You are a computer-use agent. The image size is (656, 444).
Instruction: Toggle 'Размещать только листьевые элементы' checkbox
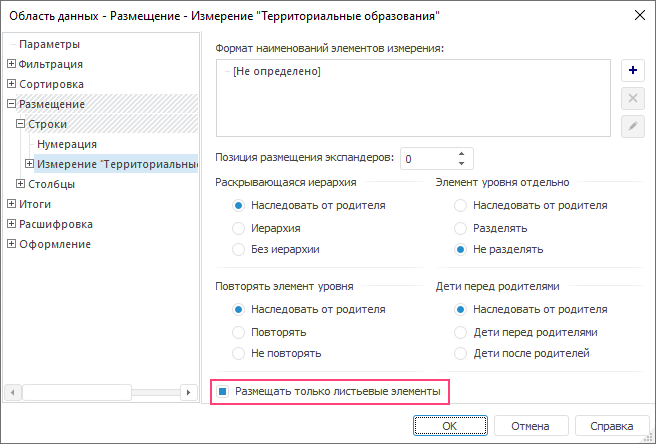(224, 392)
